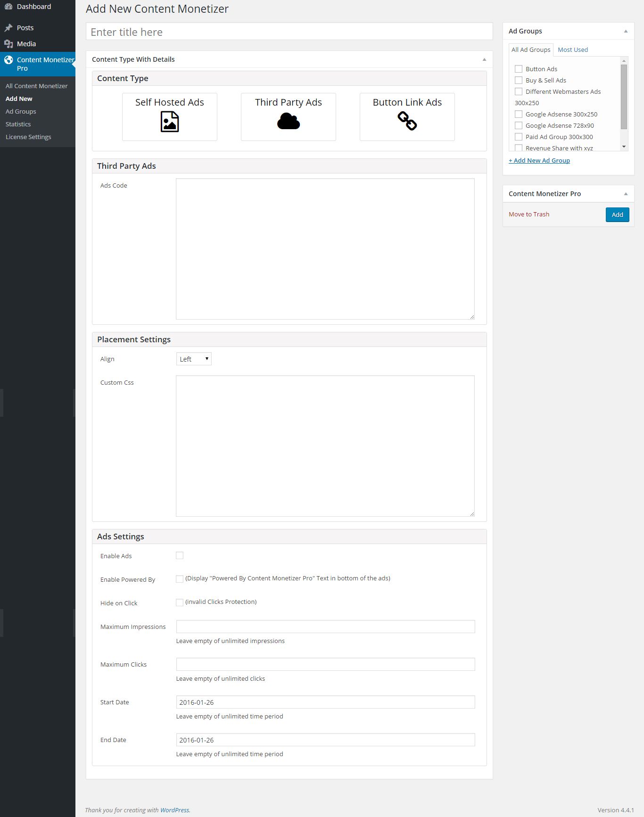
Task: Tick the Enable Powered By checkbox
Action: point(180,579)
